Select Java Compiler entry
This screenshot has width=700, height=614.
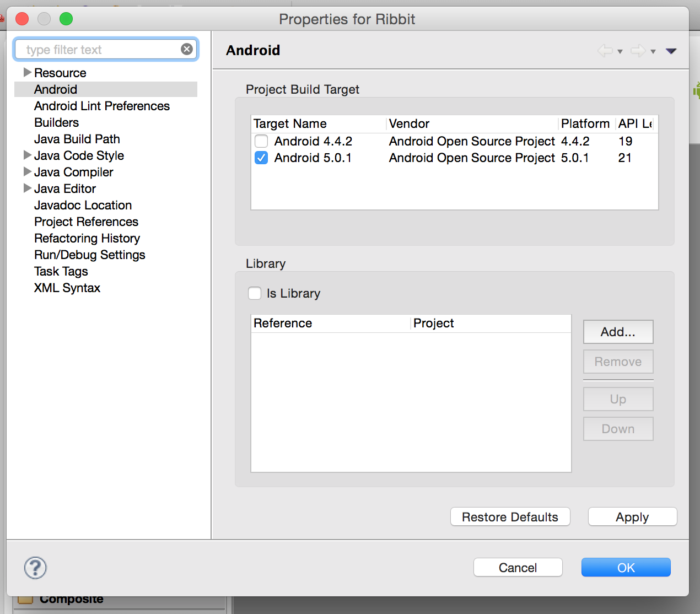[74, 172]
